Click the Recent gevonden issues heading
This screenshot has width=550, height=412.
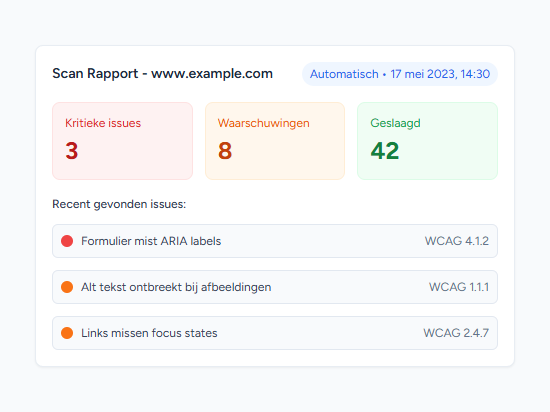[x=119, y=204]
